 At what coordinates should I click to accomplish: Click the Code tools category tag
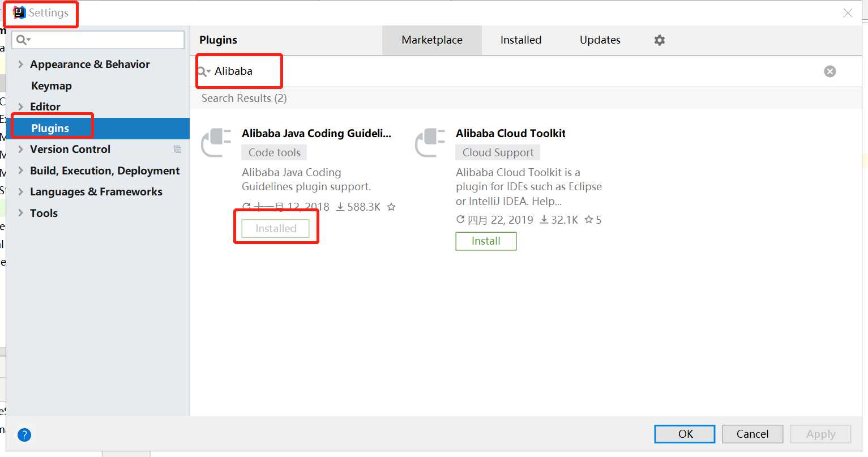(275, 153)
